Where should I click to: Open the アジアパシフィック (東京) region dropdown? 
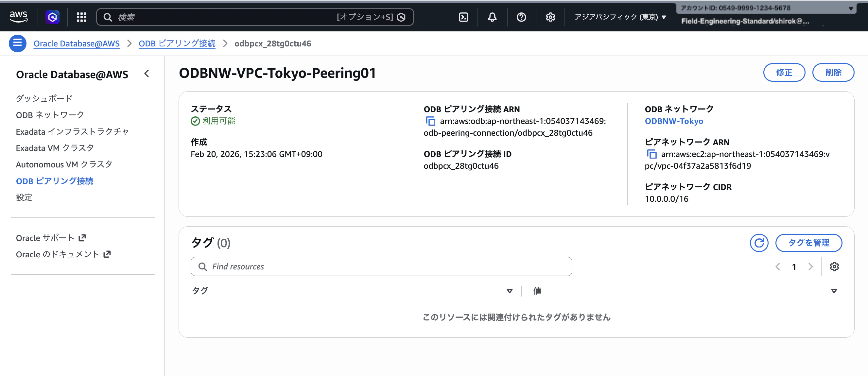[620, 17]
